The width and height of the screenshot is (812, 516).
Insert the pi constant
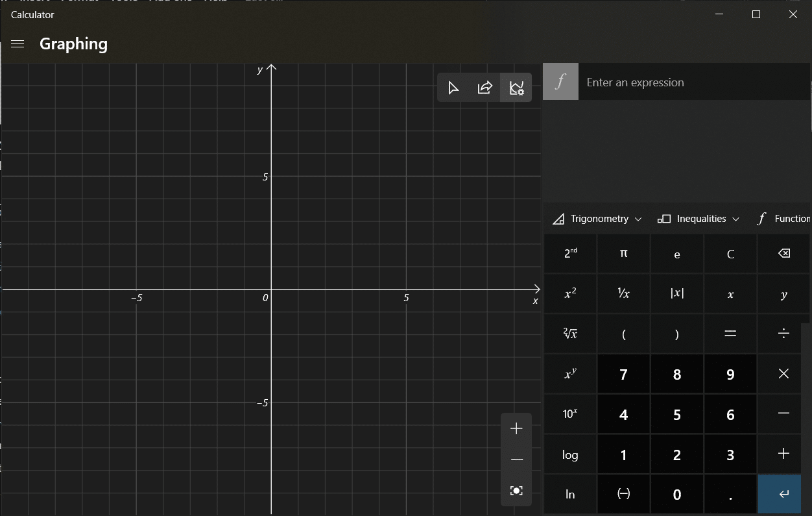coord(623,254)
